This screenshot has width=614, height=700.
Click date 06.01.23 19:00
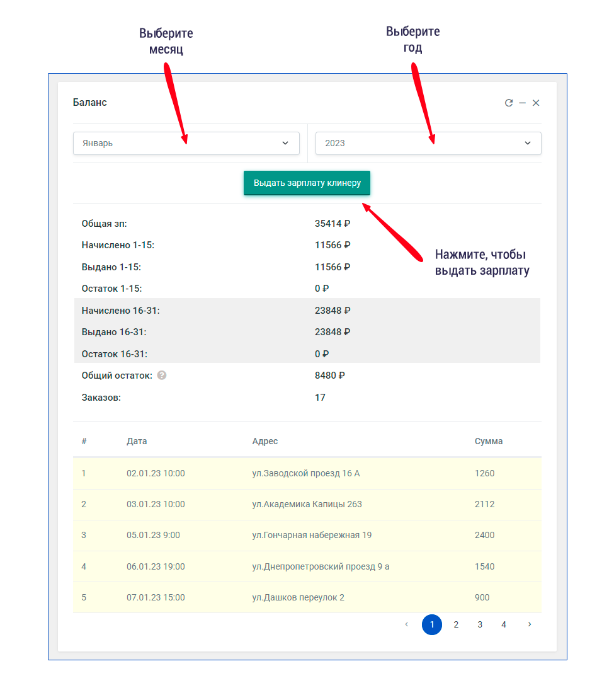[156, 566]
